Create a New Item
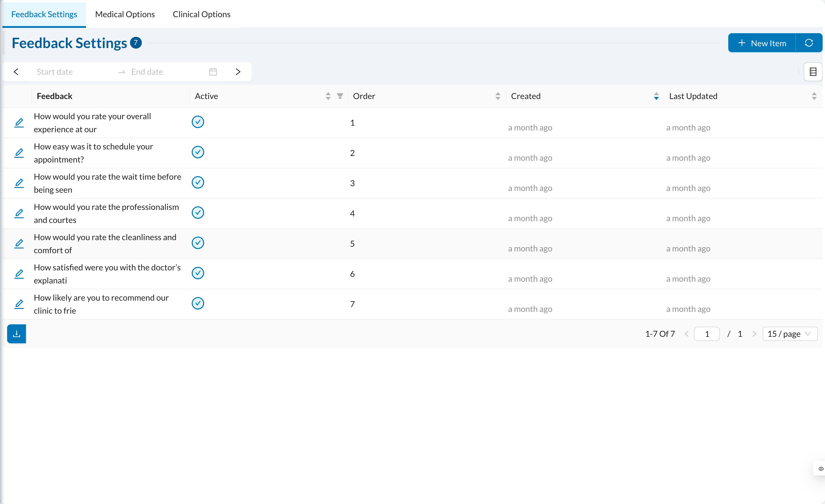Image resolution: width=825 pixels, height=504 pixels. [762, 43]
